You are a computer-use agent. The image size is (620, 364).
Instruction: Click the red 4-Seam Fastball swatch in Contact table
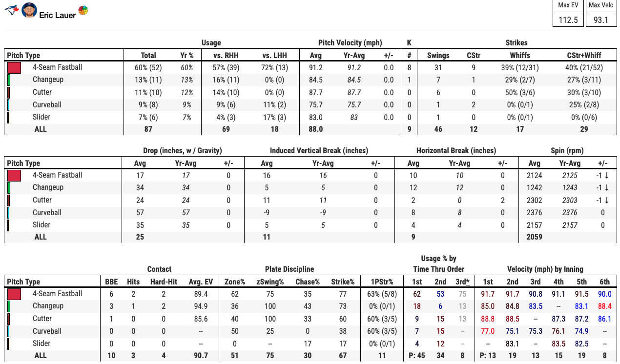coord(14,294)
